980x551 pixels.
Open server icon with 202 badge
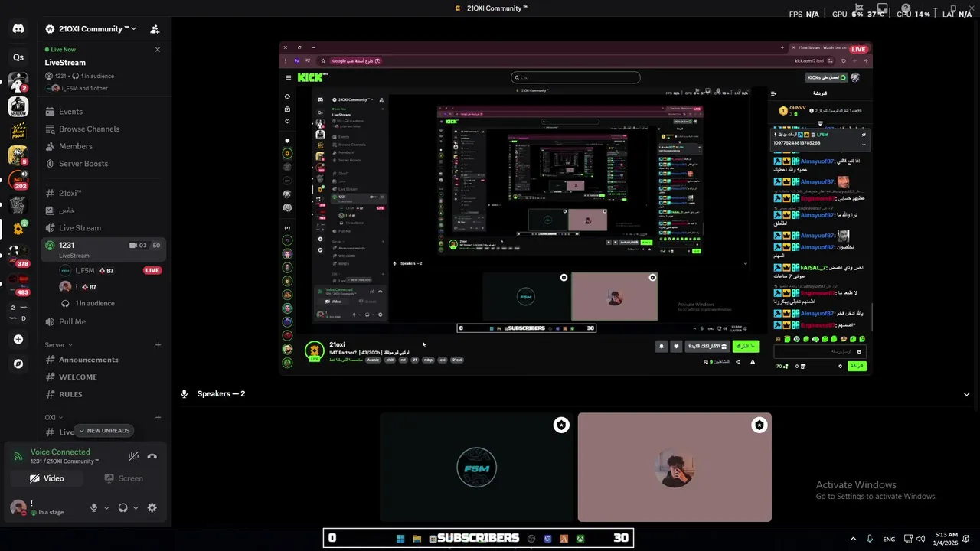(18, 181)
